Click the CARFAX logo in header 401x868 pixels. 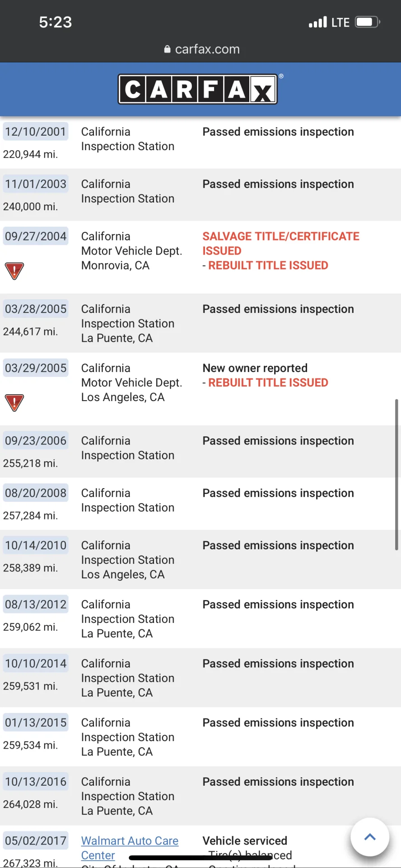[x=198, y=89]
